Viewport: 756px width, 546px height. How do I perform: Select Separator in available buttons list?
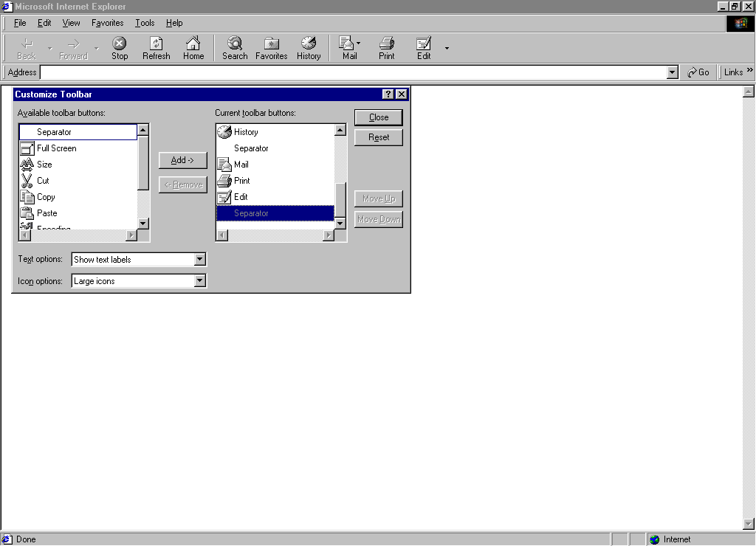78,131
